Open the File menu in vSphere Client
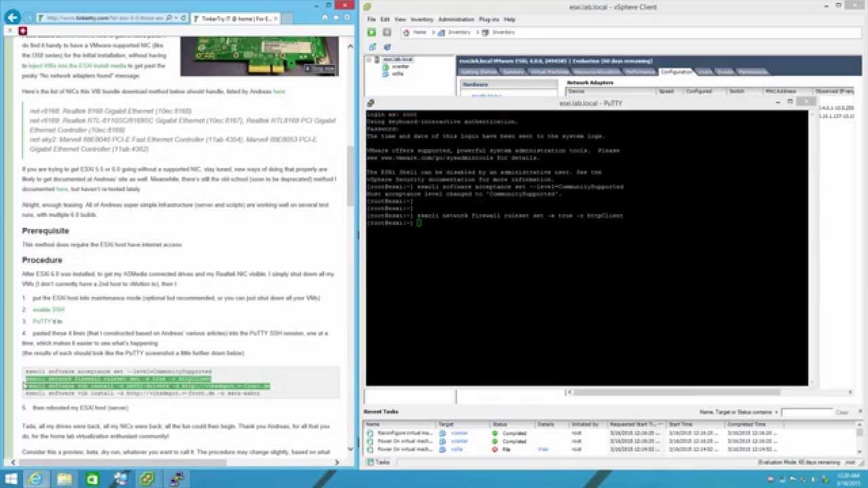Screen dimensions: 868x488 (x=371, y=20)
